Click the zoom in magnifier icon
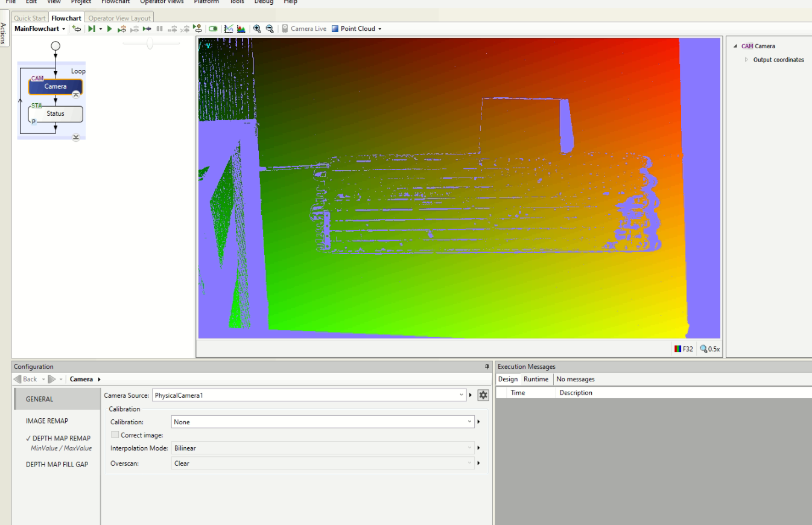Screen dimensions: 812x525 coord(257,29)
